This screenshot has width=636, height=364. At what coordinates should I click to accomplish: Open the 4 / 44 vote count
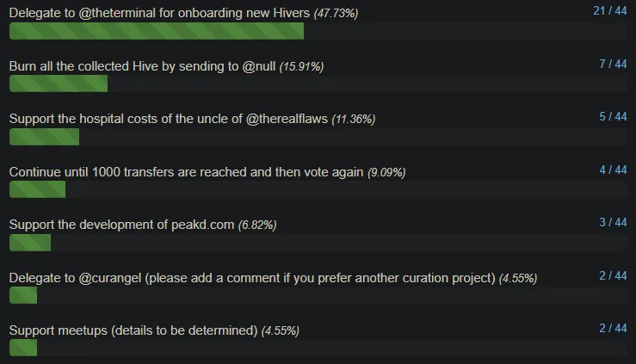pyautogui.click(x=613, y=170)
